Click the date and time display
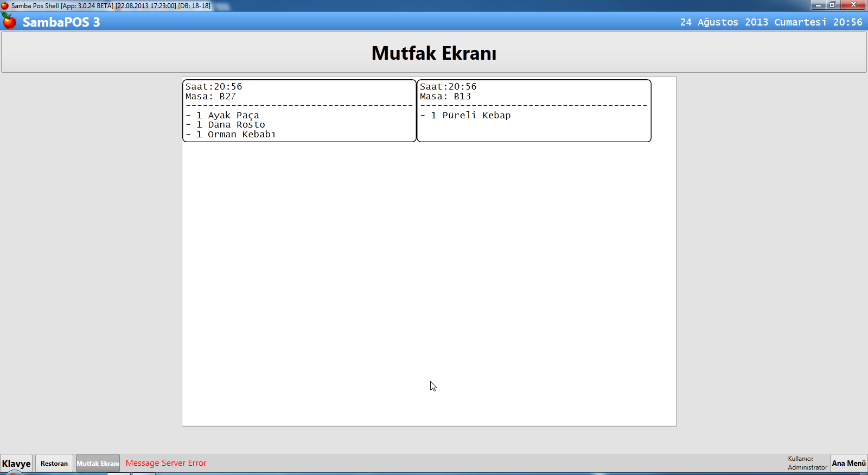The height and width of the screenshot is (475, 868). (x=771, y=22)
